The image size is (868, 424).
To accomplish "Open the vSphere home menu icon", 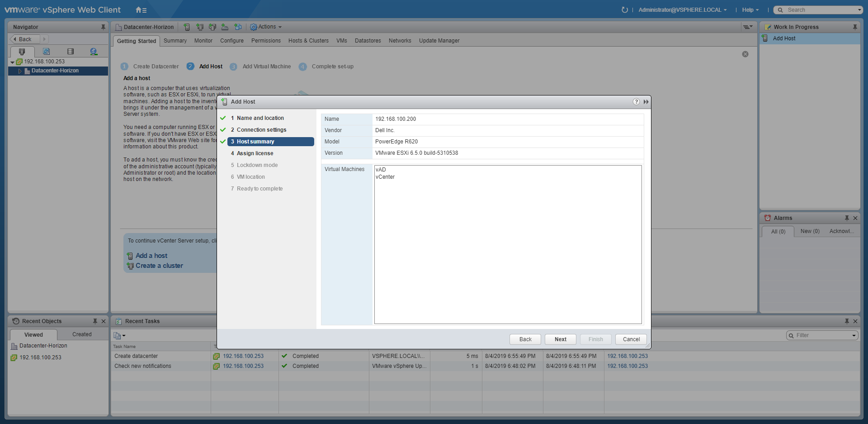I will [141, 10].
